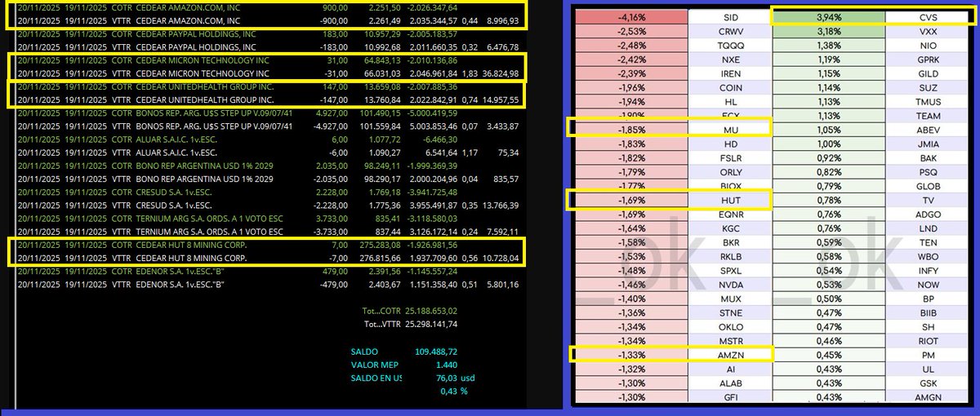
Task: Click the ALAB ticker cell
Action: 730,383
